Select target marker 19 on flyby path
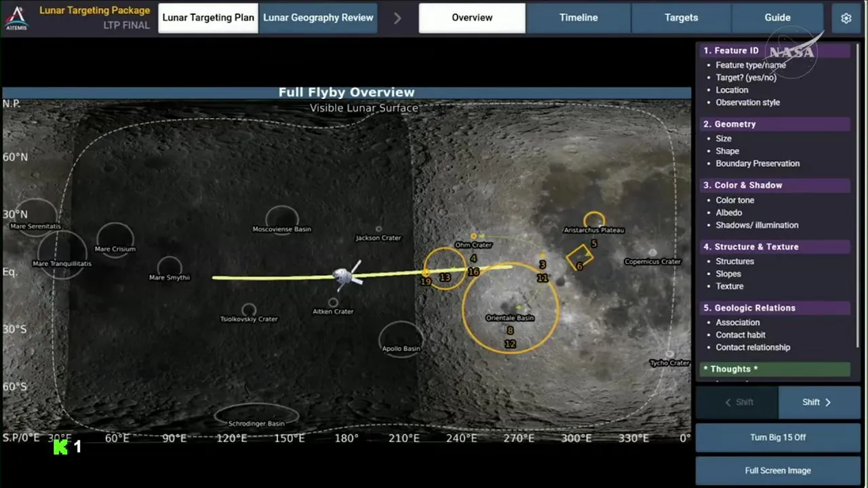Image resolution: width=868 pixels, height=488 pixels. pyautogui.click(x=425, y=281)
